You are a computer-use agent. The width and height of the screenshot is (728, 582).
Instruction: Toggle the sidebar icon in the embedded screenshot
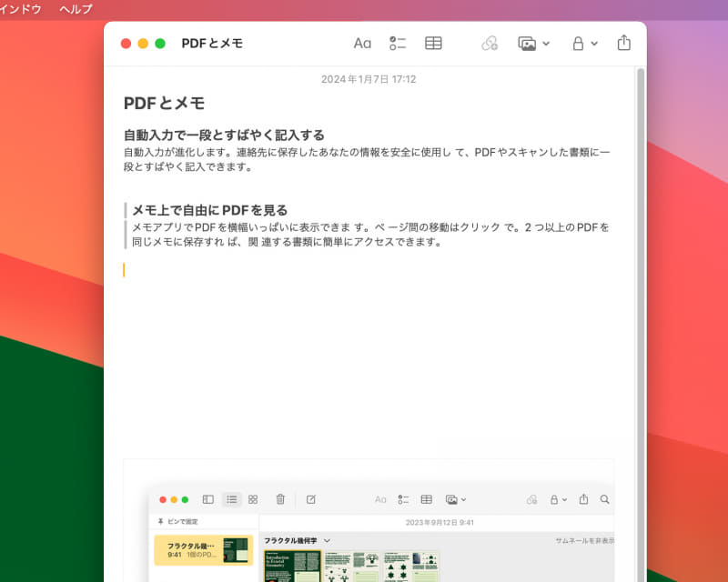point(207,499)
